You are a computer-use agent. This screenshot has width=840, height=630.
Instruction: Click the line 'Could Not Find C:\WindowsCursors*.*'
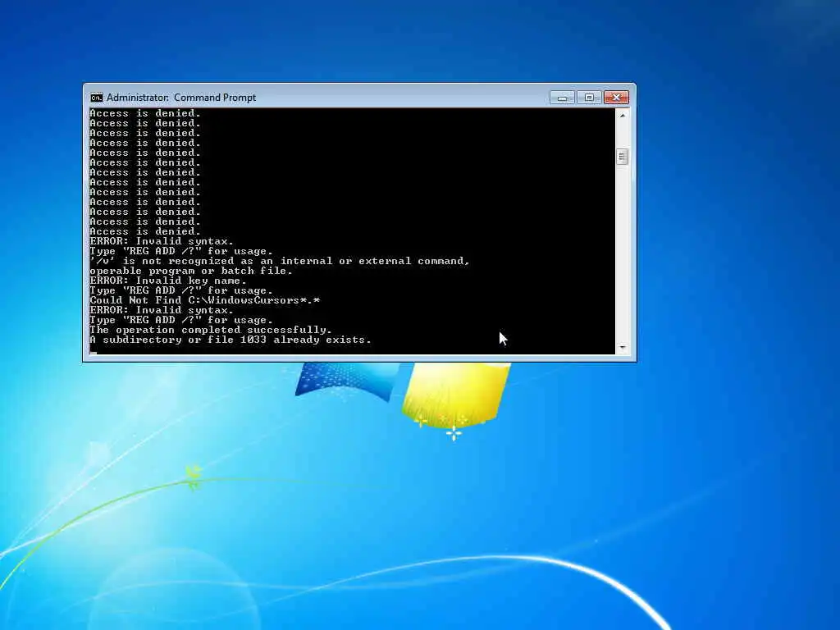(x=204, y=300)
